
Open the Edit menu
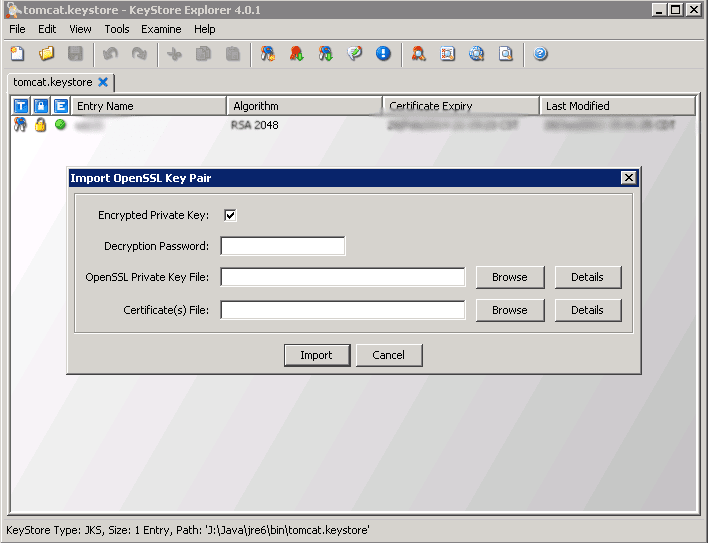pyautogui.click(x=47, y=29)
